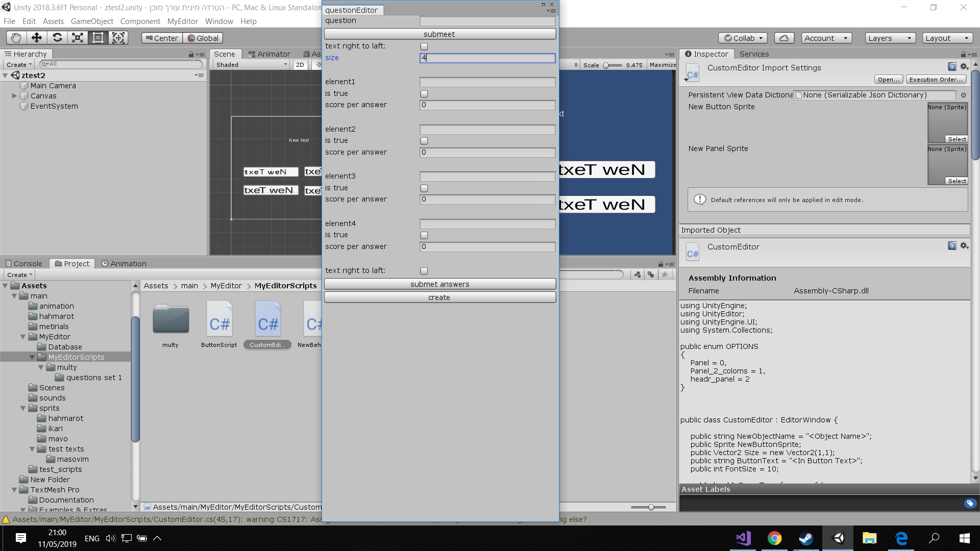Image resolution: width=980 pixels, height=551 pixels.
Task: Select the Hand tool in toolbar
Action: click(16, 38)
